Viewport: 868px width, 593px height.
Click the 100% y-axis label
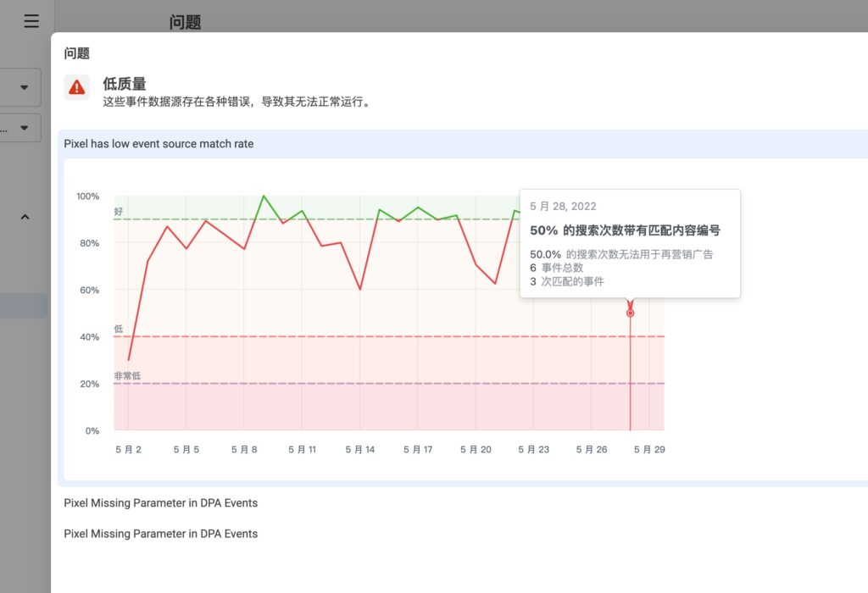pos(88,194)
